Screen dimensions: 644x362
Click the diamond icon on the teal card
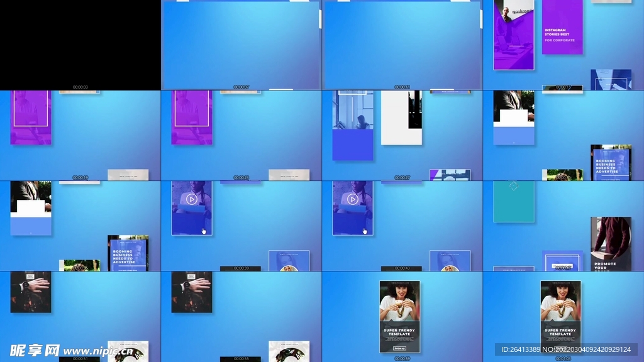click(513, 185)
